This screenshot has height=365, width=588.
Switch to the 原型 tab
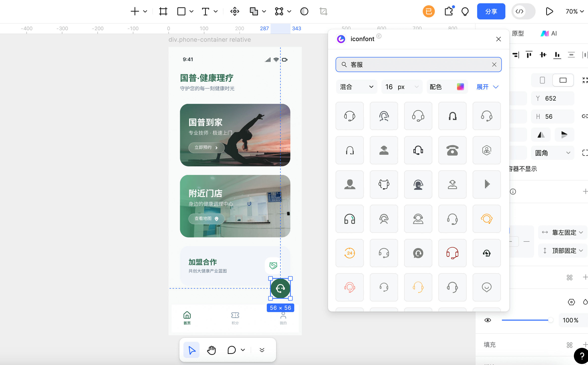point(518,33)
